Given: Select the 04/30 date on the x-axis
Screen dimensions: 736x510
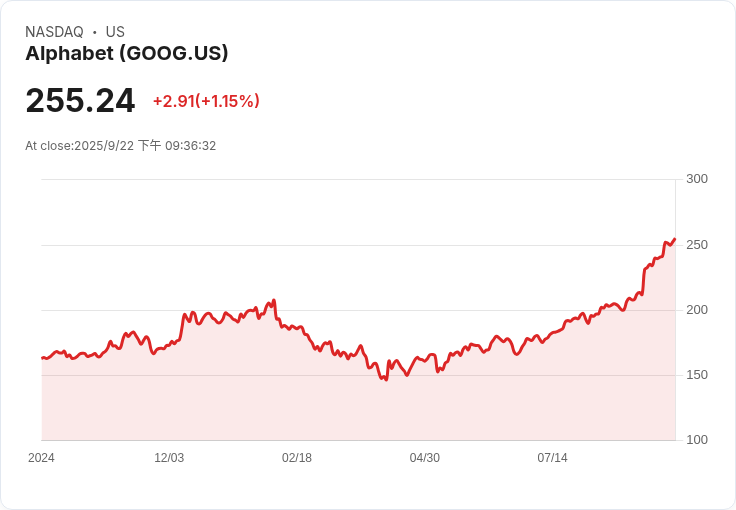Looking at the screenshot, I should point(425,458).
